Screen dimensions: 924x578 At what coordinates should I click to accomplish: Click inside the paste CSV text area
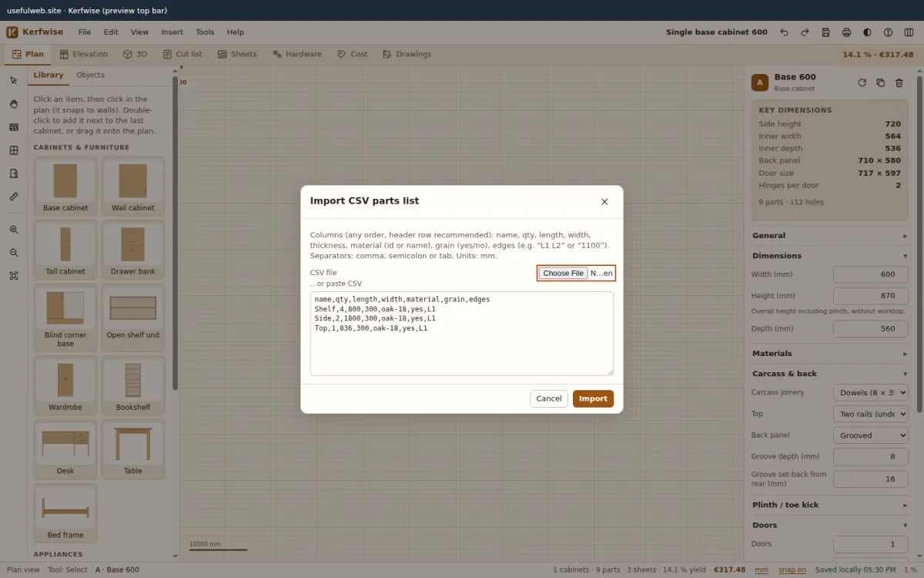pyautogui.click(x=462, y=334)
